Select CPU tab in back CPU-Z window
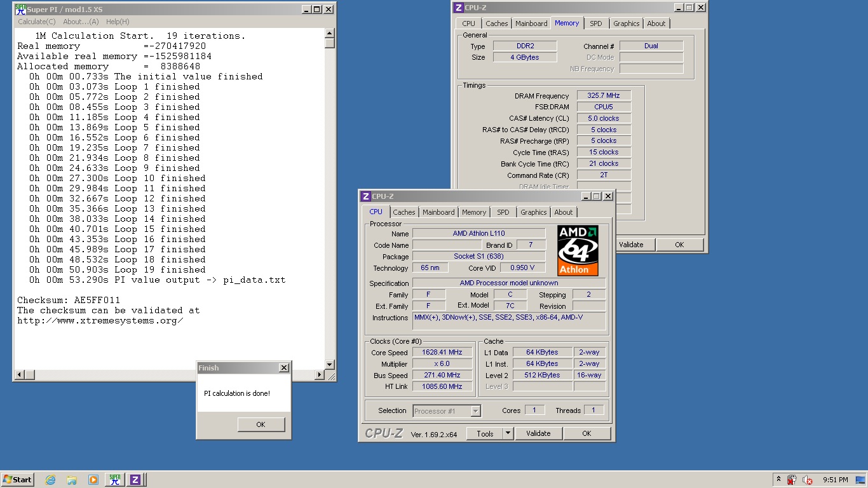 pyautogui.click(x=468, y=24)
